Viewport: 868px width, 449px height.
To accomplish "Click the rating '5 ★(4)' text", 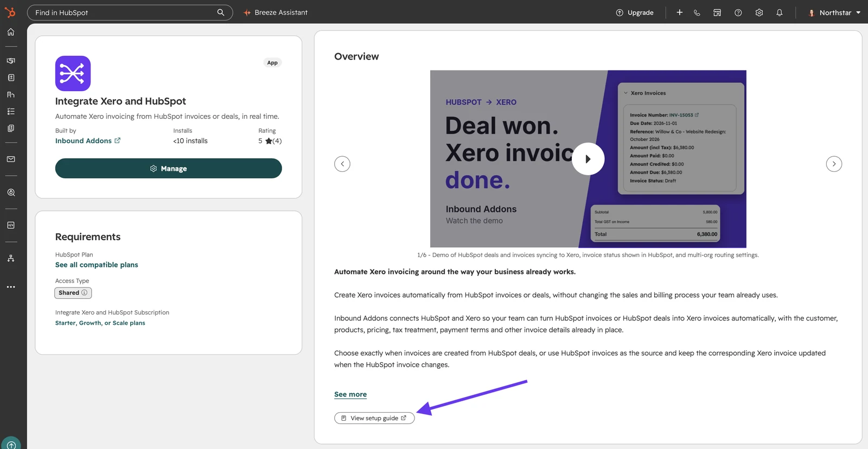I will click(270, 141).
